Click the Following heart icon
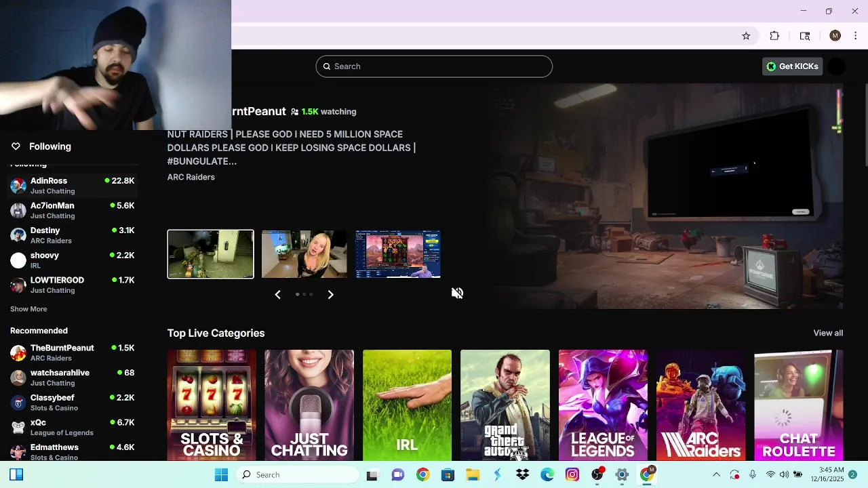Screen dimensions: 868x488 coord(16,146)
